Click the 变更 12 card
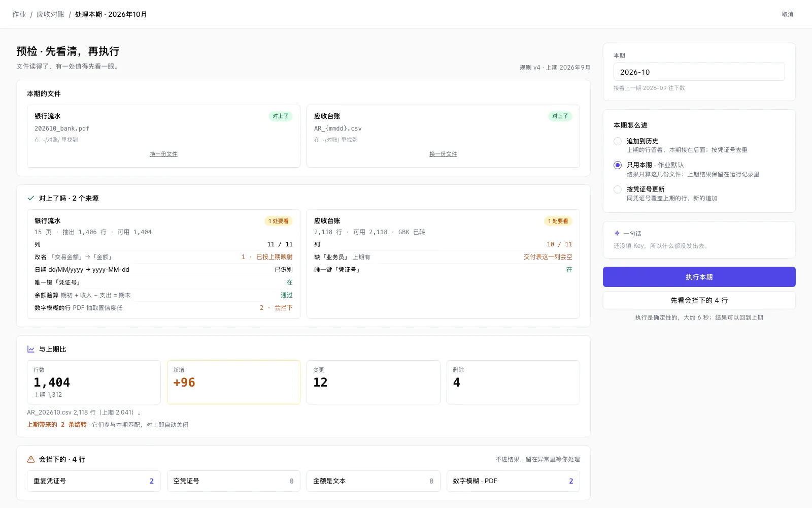 click(374, 382)
